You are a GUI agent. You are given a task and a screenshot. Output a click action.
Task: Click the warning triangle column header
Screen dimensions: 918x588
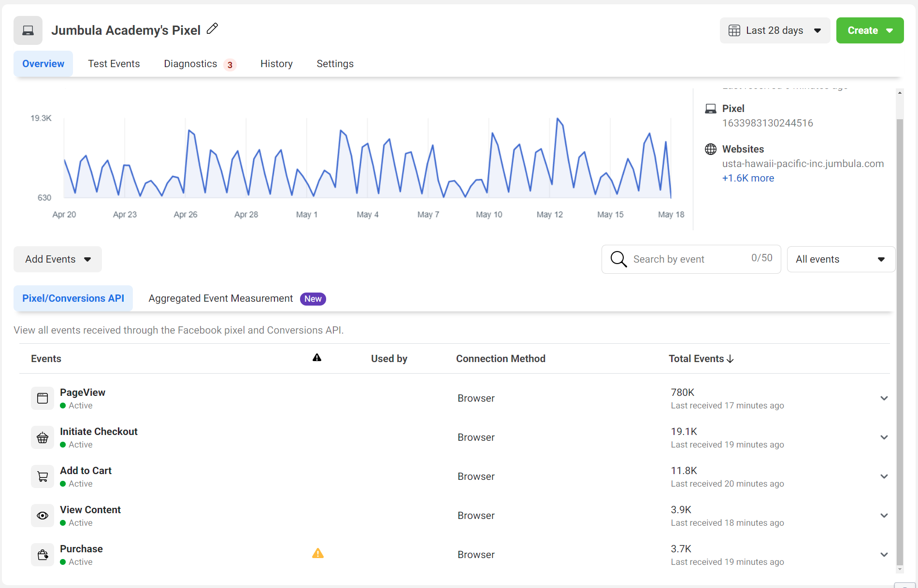[317, 358]
